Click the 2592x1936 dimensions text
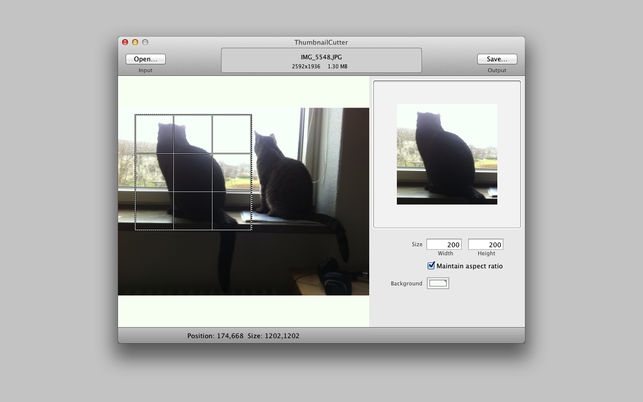643x402 pixels. click(x=306, y=66)
